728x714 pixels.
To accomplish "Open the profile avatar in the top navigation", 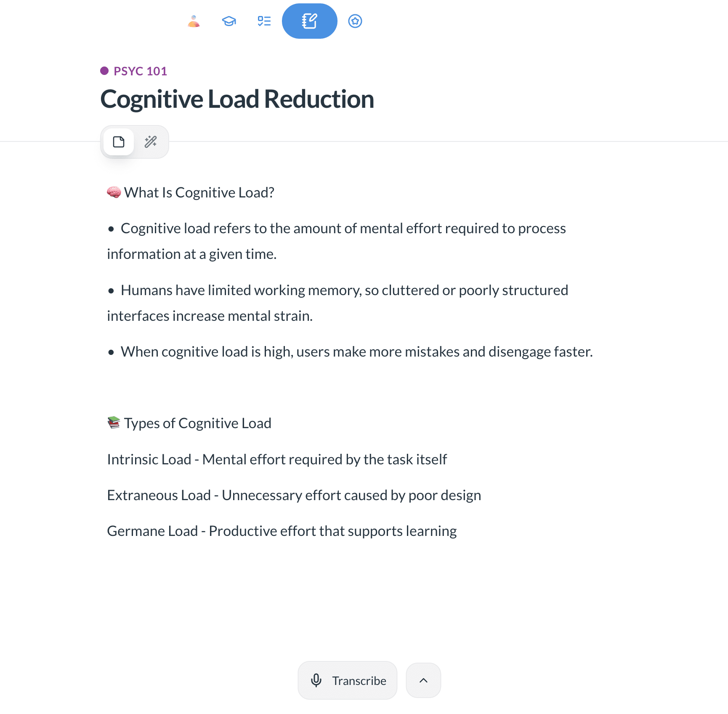I will tap(194, 20).
